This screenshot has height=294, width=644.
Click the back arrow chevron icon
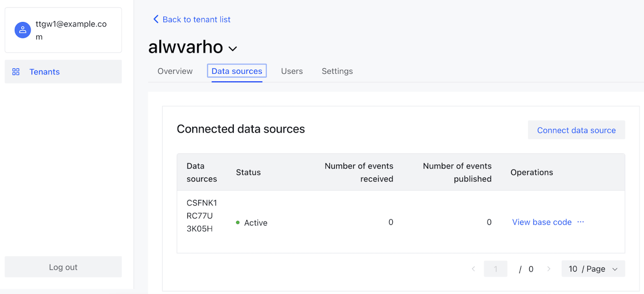(156, 19)
